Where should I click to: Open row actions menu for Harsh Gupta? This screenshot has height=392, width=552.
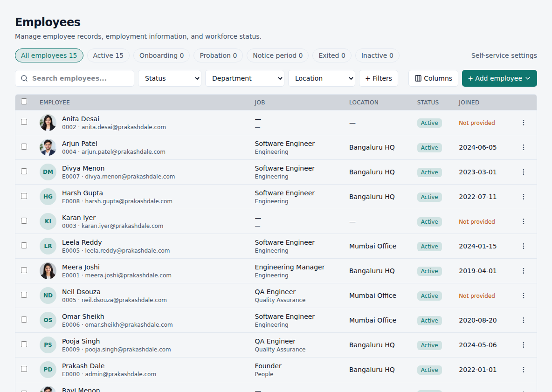click(x=524, y=196)
